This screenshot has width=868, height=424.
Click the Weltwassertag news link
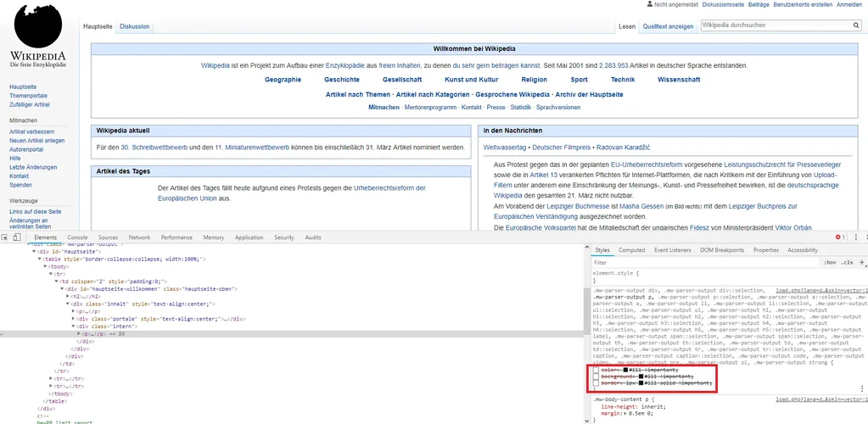click(x=505, y=148)
